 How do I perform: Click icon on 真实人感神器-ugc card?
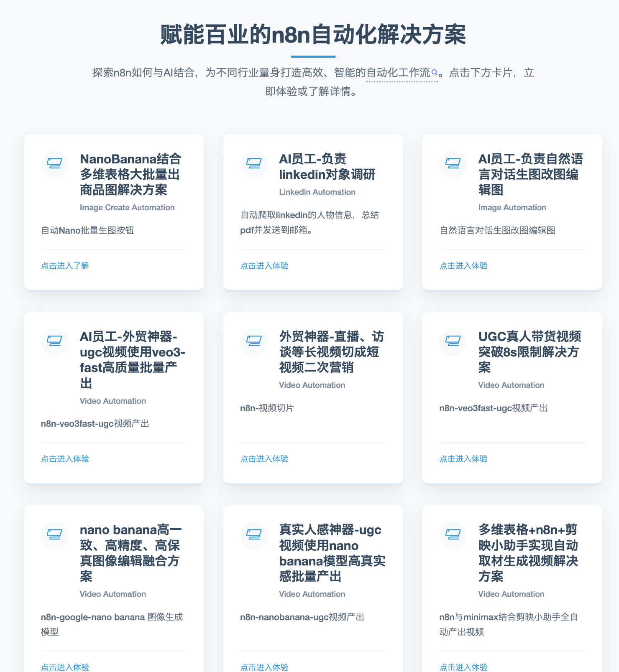(x=254, y=535)
